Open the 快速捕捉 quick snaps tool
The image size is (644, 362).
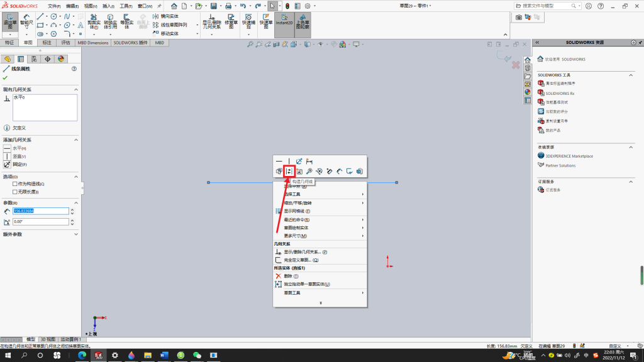(248, 21)
